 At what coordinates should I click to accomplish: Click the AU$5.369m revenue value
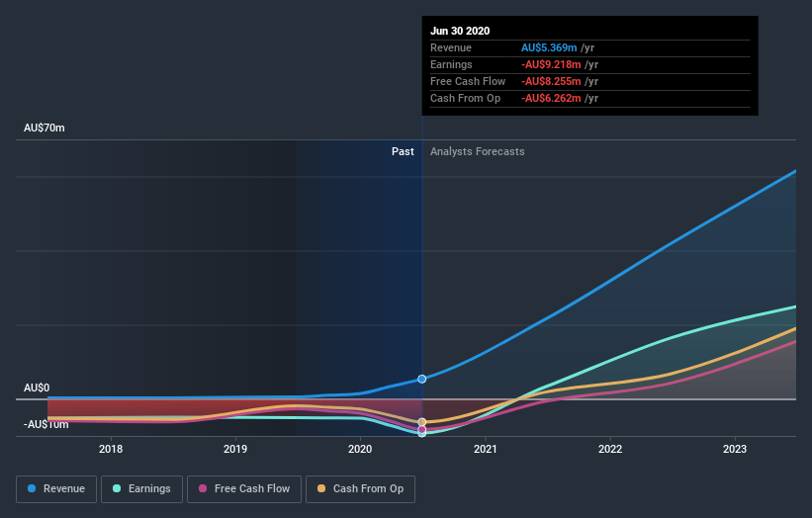coord(549,47)
